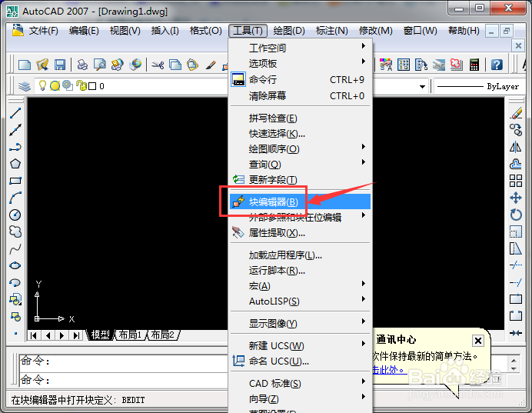The height and width of the screenshot is (413, 532).
Task: Expand the 显示图像(Y) submenu
Action: 301,324
